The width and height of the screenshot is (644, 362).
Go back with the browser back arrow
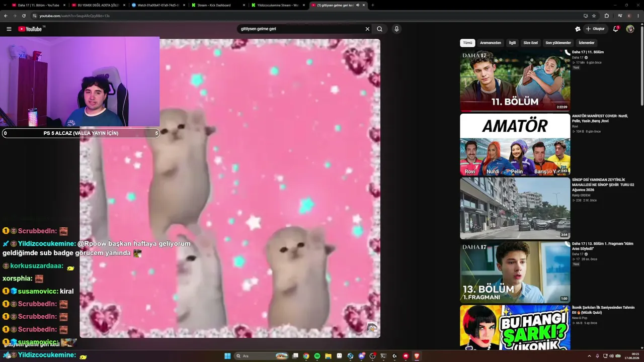click(6, 16)
